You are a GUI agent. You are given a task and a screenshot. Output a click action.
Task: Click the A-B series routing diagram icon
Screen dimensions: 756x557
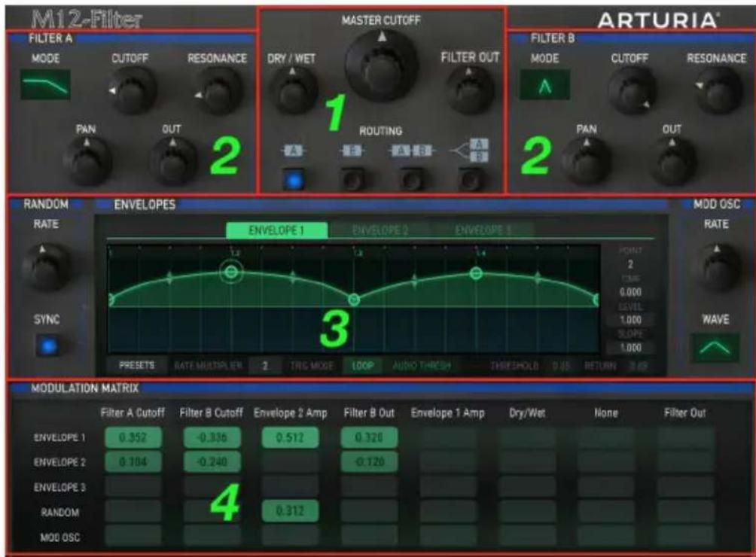tap(411, 151)
